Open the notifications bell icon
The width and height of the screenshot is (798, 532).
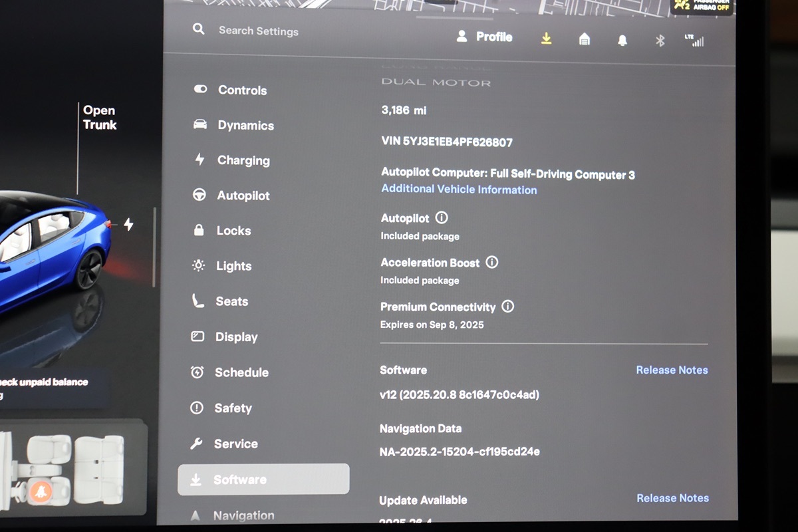point(622,40)
